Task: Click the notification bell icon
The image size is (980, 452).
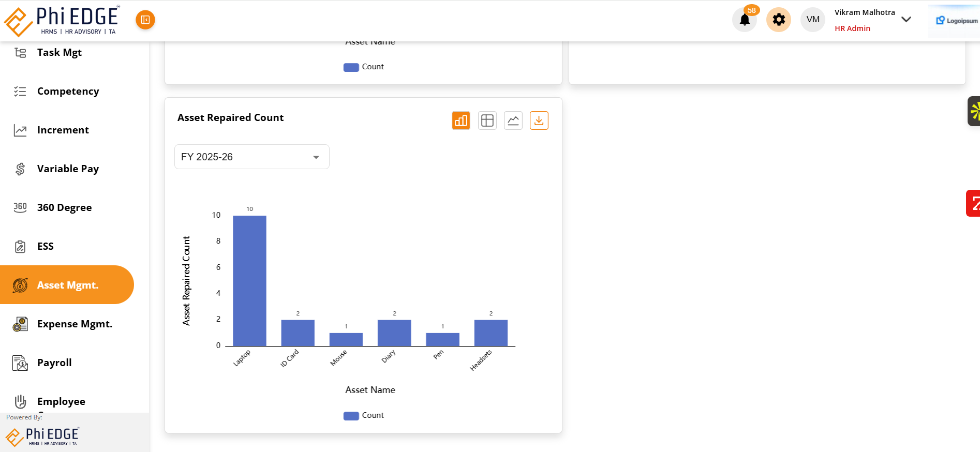Action: tap(745, 20)
